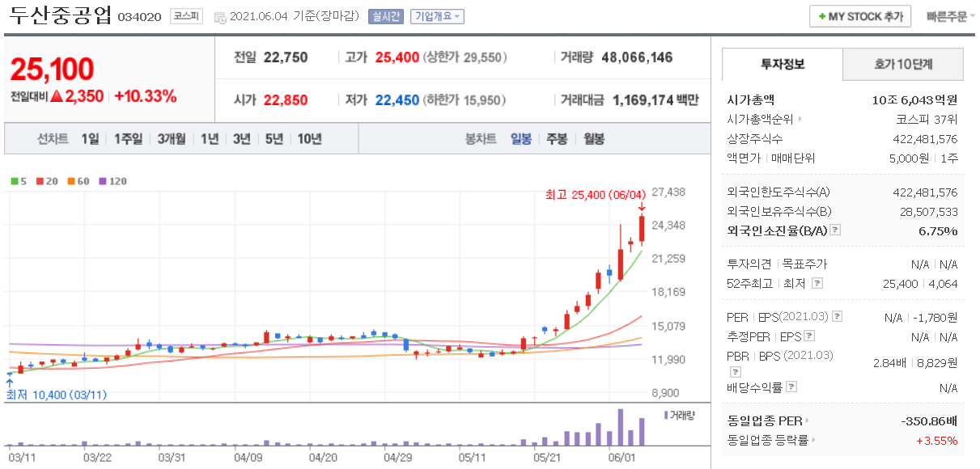980x469 pixels.
Task: Open the help icon beside 배당수익률
Action: 791,387
